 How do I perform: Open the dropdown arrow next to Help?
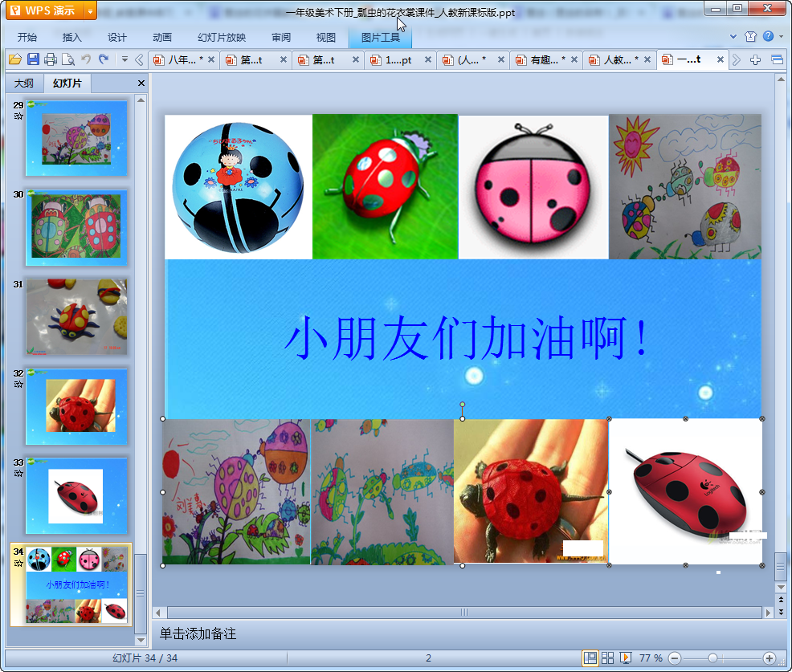tap(781, 36)
